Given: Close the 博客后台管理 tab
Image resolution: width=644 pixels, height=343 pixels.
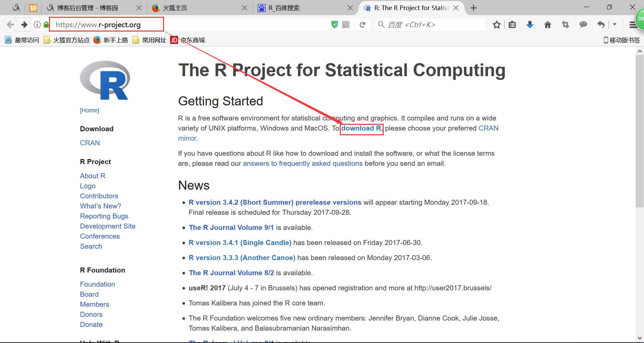Looking at the screenshot, I should pyautogui.click(x=139, y=8).
